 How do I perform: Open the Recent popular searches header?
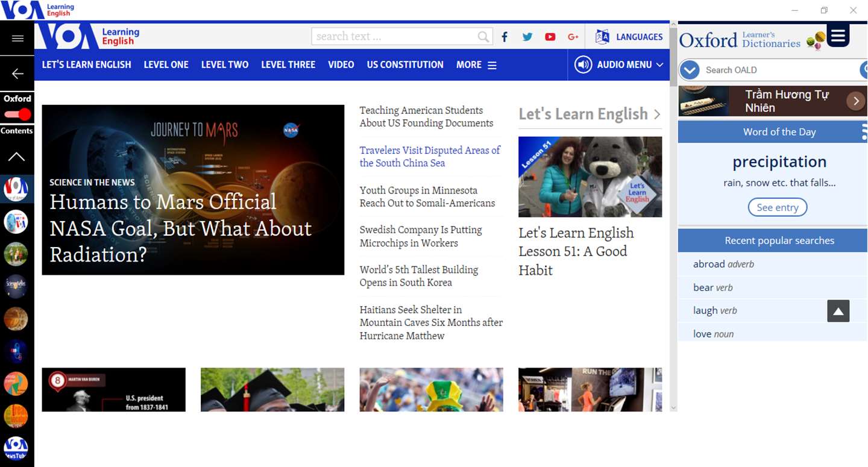[779, 240]
